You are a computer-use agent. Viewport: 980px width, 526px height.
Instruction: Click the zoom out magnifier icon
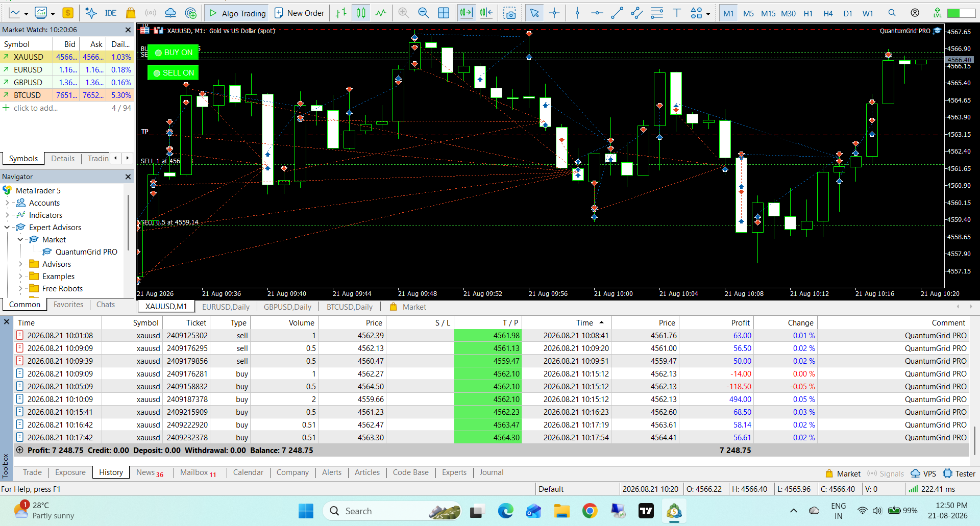pos(423,13)
